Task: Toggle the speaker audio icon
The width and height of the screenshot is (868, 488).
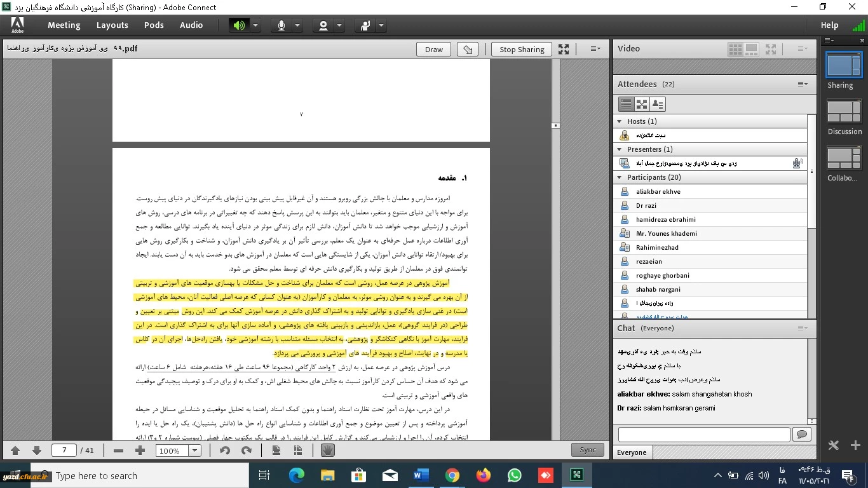Action: click(x=239, y=25)
